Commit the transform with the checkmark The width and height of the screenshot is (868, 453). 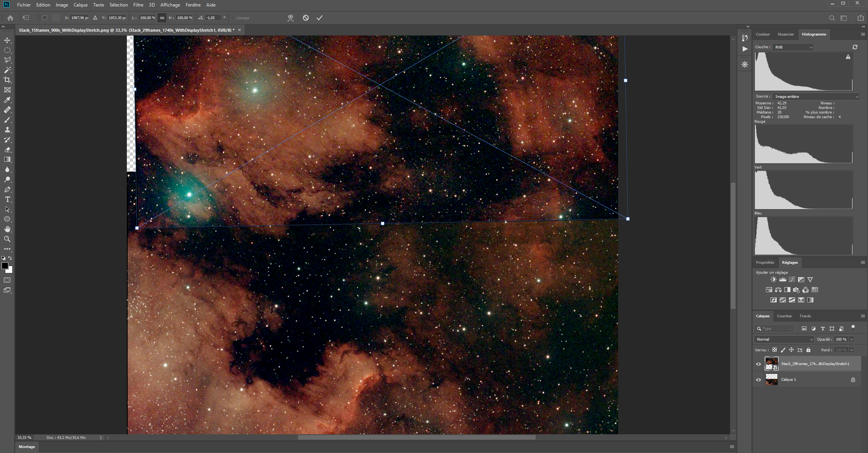click(x=319, y=18)
